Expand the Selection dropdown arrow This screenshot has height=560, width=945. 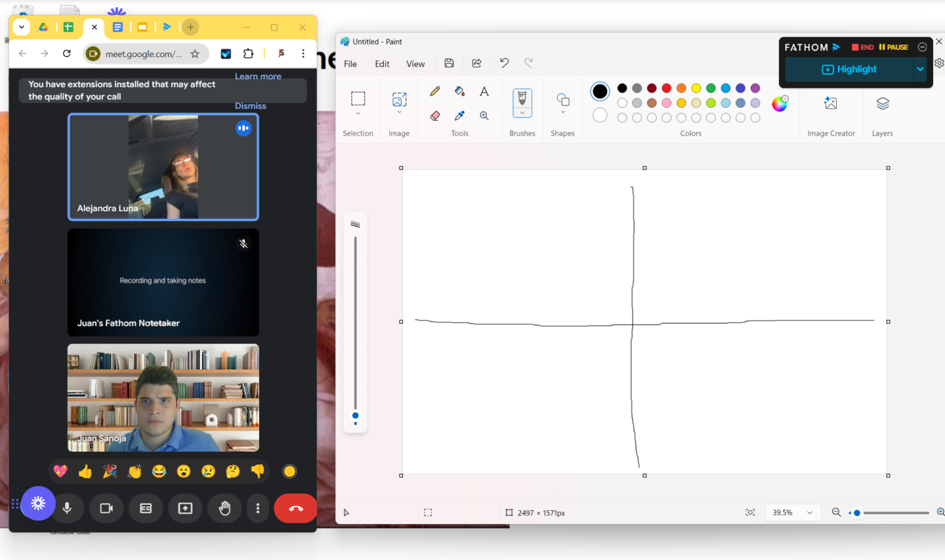(x=358, y=113)
